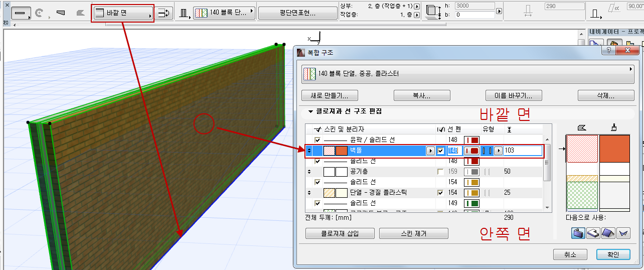Viewport: 644px width, 270px height.
Task: Select the curved wall geometry method
Action: point(40,13)
